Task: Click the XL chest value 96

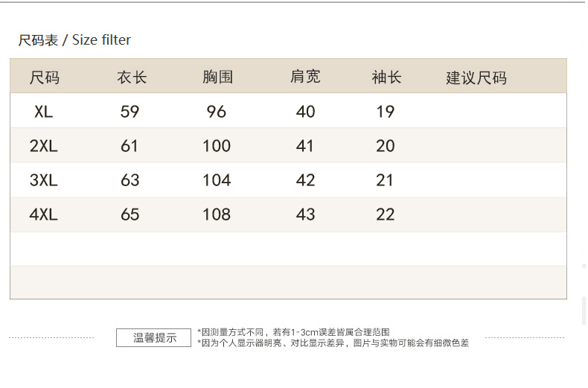Action: point(217,112)
